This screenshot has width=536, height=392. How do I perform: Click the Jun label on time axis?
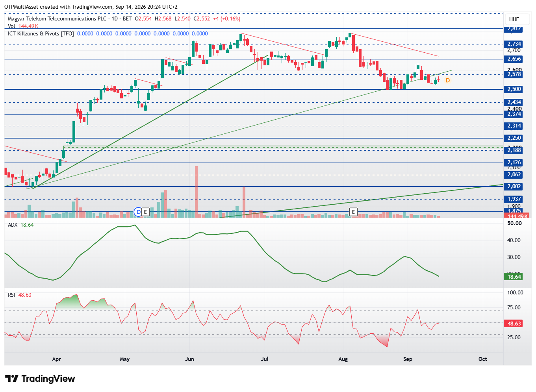click(x=190, y=359)
